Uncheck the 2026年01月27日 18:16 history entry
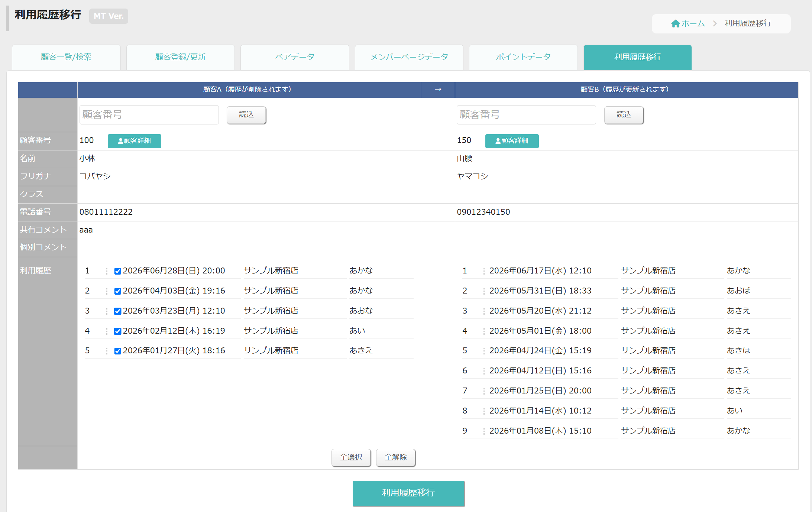This screenshot has height=512, width=812. pyautogui.click(x=117, y=351)
